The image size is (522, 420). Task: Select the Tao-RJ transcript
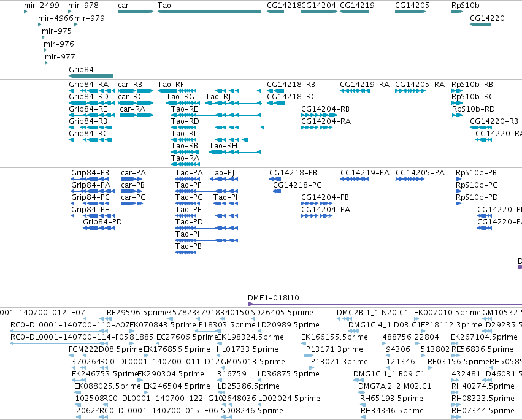pyautogui.click(x=233, y=103)
